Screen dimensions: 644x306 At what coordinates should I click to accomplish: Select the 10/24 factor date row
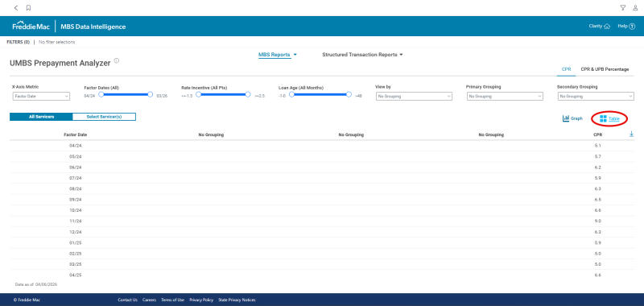tap(322, 210)
